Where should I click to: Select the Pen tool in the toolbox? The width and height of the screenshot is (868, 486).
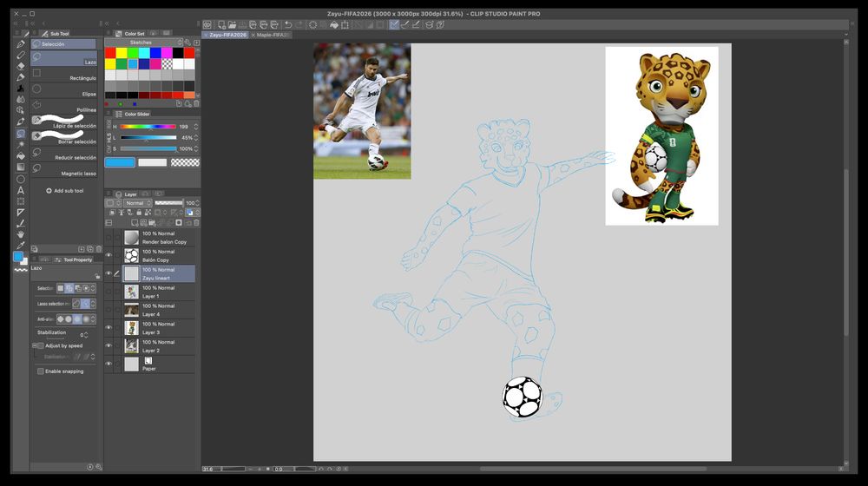(x=21, y=44)
